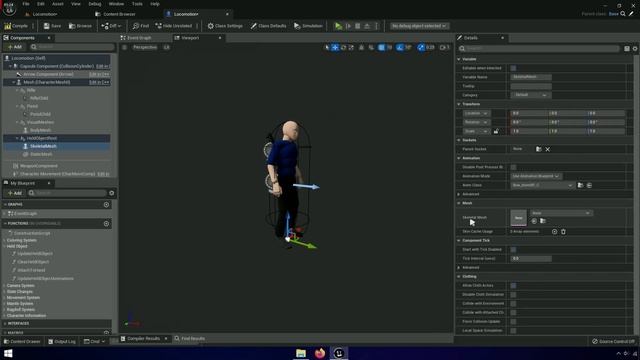Toggle Start with Tick Enabled checkbox
The width and height of the screenshot is (640, 360).
click(x=513, y=250)
